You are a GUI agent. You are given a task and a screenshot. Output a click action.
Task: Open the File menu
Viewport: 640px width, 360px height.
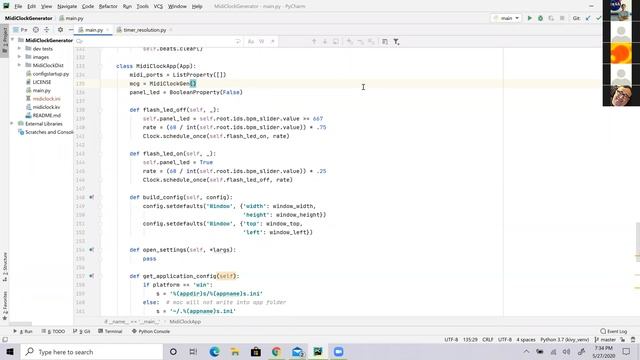pos(18,6)
